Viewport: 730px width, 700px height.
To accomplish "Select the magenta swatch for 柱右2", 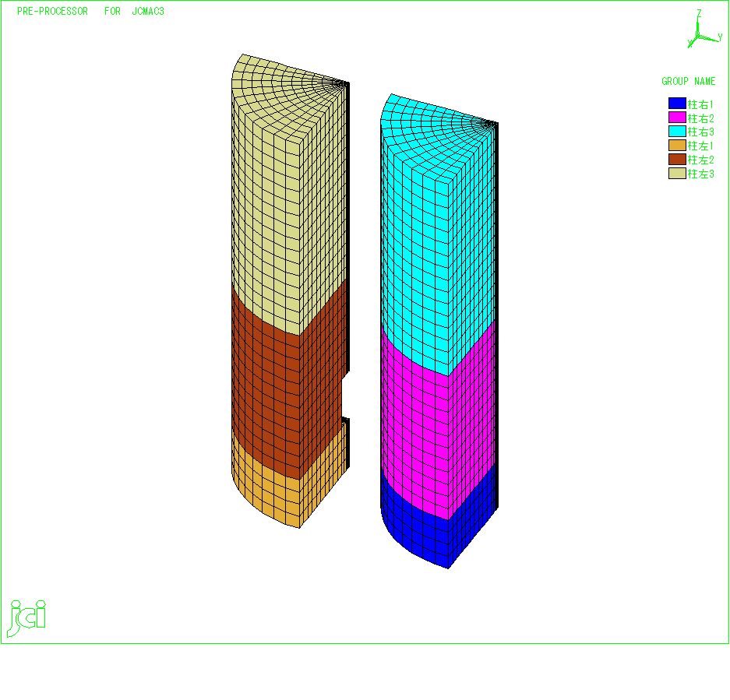I will point(677,118).
